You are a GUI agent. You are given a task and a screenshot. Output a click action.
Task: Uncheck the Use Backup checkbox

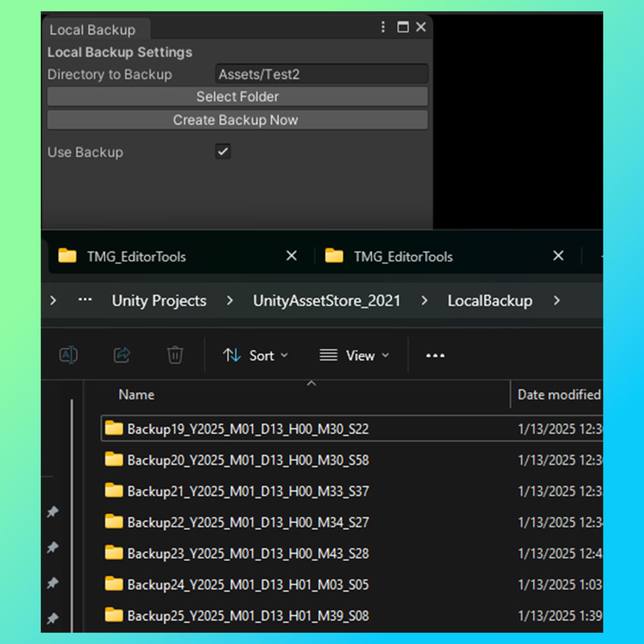pyautogui.click(x=223, y=151)
